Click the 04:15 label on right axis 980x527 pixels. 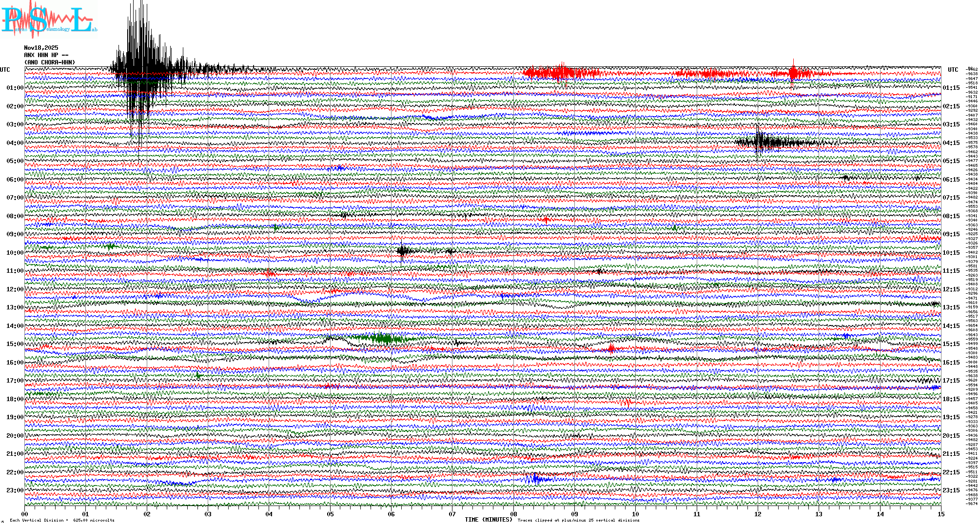(951, 143)
